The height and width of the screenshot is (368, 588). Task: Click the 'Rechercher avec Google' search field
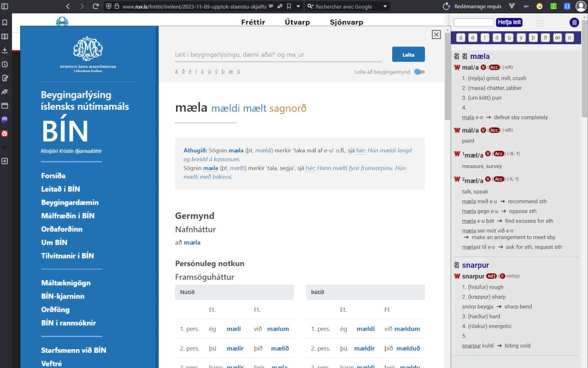tap(343, 6)
